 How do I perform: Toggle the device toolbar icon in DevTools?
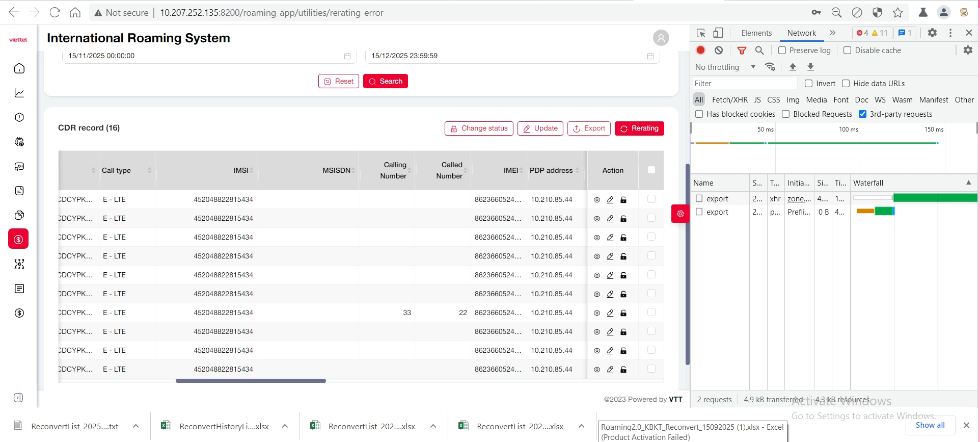click(x=718, y=33)
